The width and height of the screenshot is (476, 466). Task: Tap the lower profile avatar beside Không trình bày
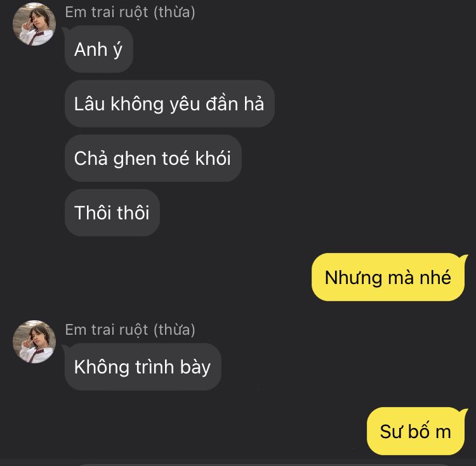tap(34, 342)
